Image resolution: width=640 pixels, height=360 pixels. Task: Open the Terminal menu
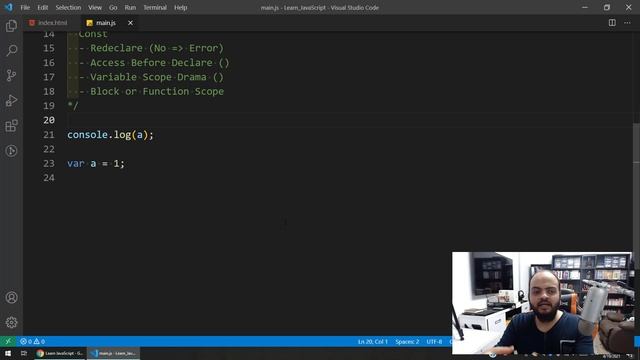pos(155,7)
